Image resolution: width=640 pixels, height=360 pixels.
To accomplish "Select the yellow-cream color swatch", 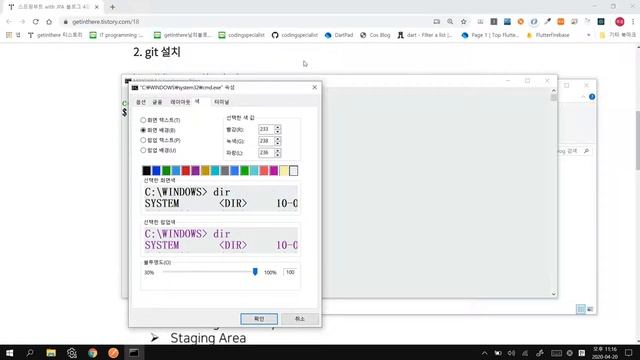I will click(283, 170).
